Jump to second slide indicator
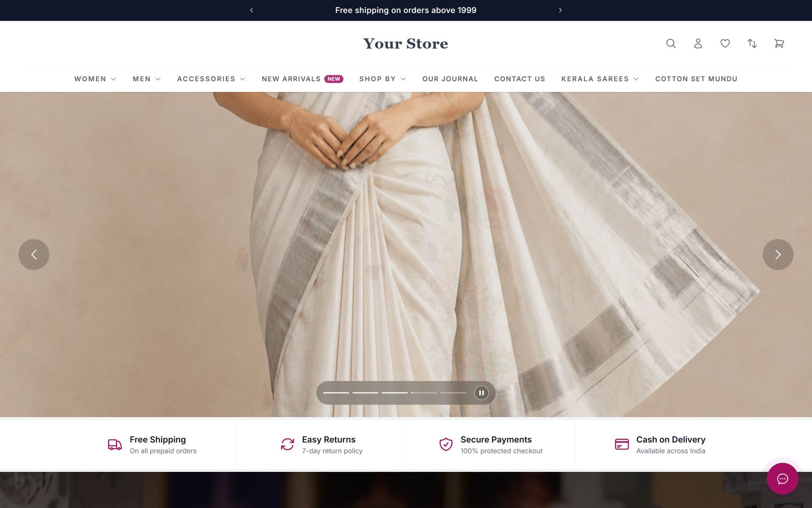The image size is (812, 508). click(365, 393)
